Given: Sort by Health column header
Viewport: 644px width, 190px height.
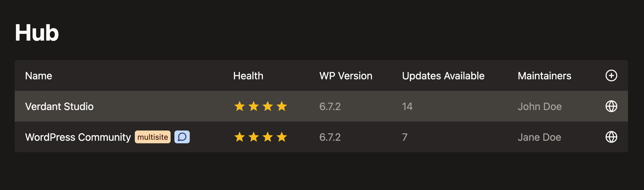Looking at the screenshot, I should tap(248, 76).
